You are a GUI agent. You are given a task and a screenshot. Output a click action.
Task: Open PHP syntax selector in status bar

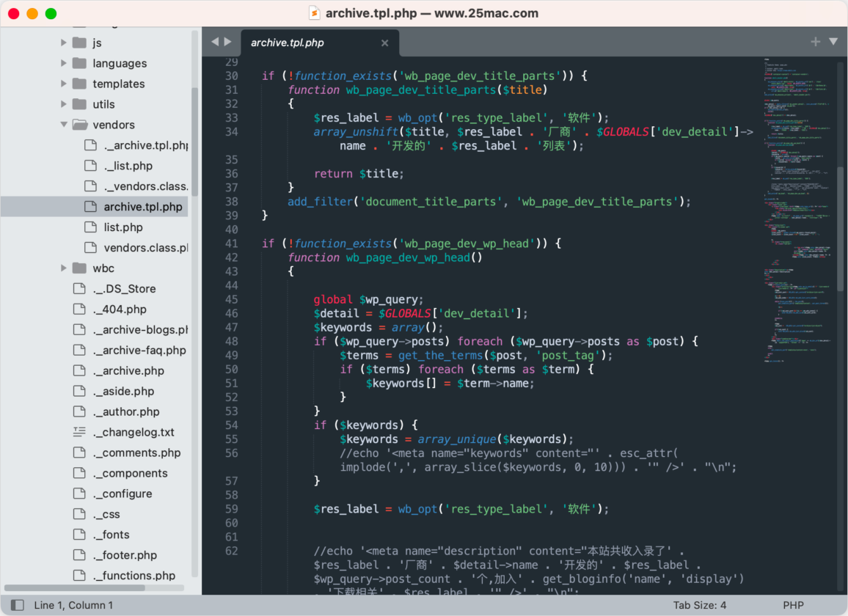pos(793,605)
